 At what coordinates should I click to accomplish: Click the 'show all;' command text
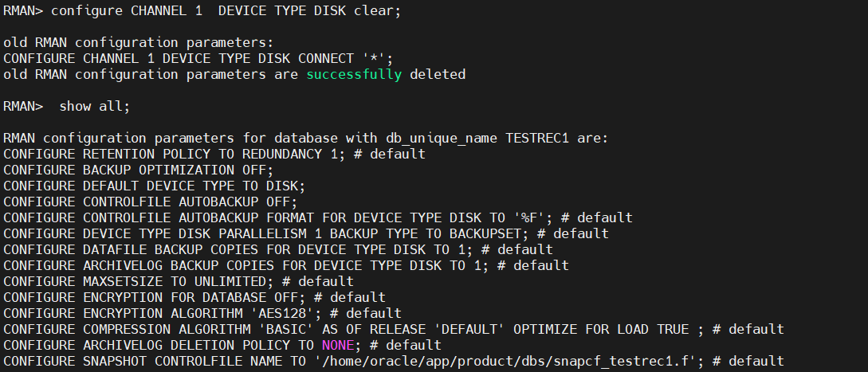(95, 106)
